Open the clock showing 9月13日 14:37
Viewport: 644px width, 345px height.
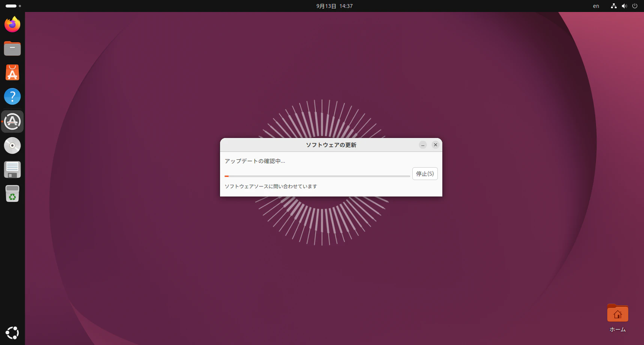coord(334,6)
